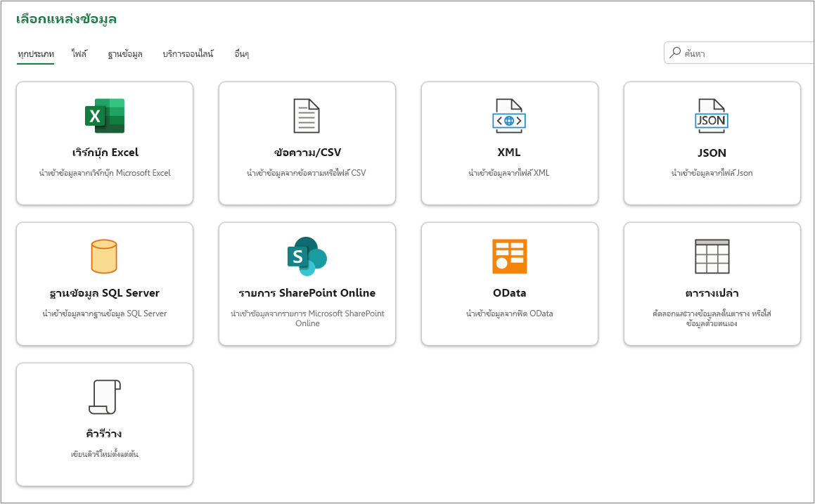815x504 pixels.
Task: Click the XML file icon
Action: point(509,116)
